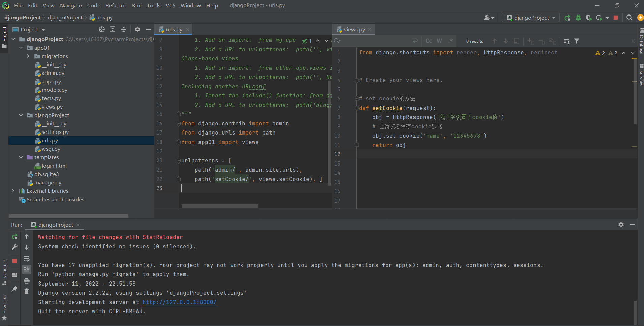The height and width of the screenshot is (326, 644).
Task: Go down the stack trace in Run console
Action: (27, 247)
